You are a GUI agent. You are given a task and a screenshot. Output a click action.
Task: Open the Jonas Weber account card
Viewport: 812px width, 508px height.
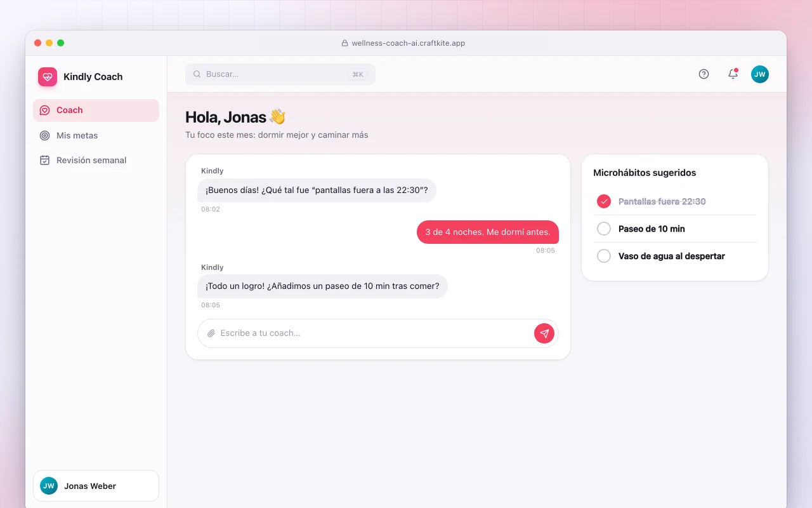click(96, 486)
